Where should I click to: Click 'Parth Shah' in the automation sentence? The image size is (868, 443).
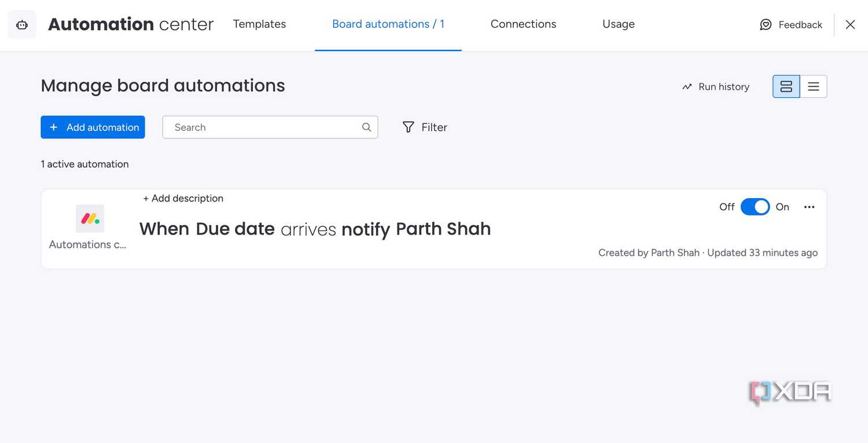443,229
